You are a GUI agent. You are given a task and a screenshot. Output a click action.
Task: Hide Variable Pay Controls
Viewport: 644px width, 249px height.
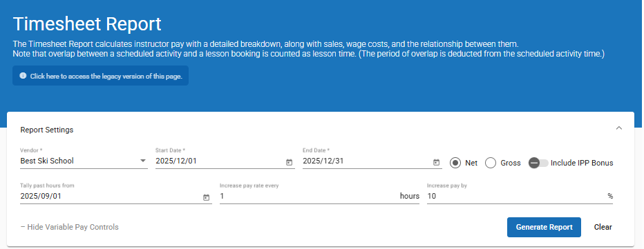point(69,227)
